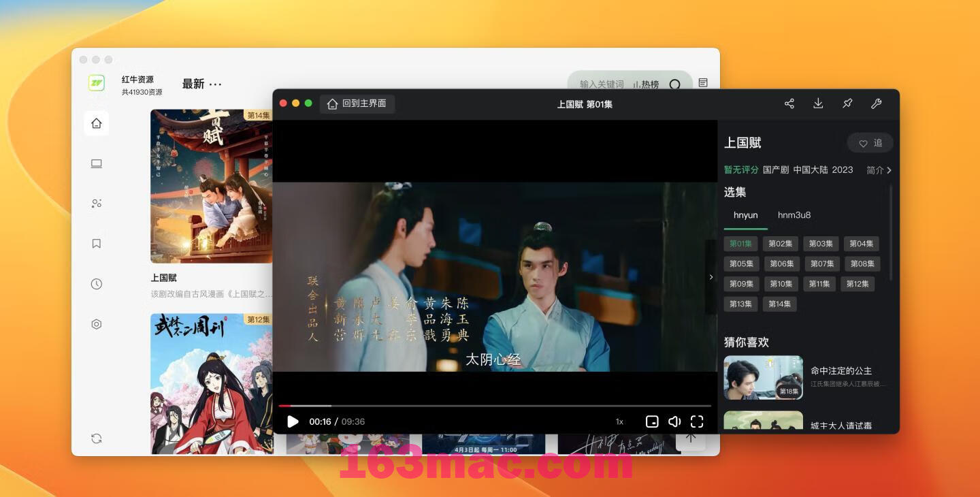The width and height of the screenshot is (980, 497).
Task: Select episode 第14集
Action: [780, 304]
